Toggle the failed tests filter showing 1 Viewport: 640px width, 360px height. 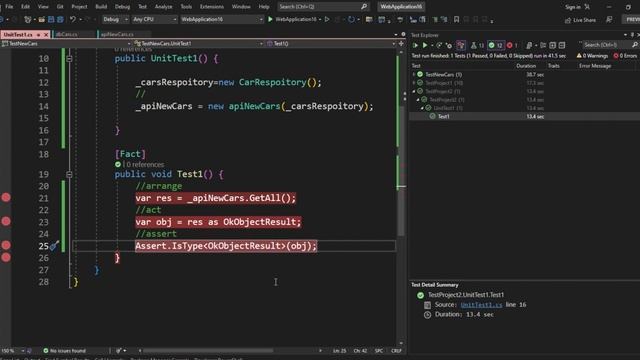pos(512,45)
